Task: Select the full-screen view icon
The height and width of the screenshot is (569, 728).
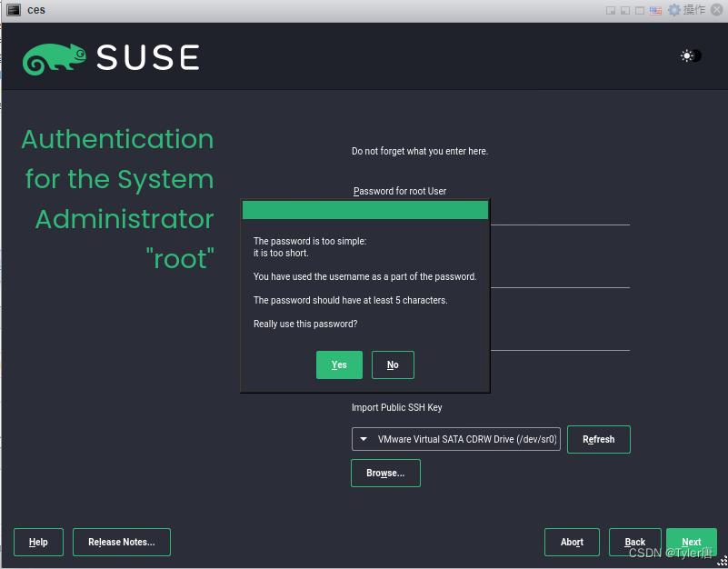Action: (640, 10)
